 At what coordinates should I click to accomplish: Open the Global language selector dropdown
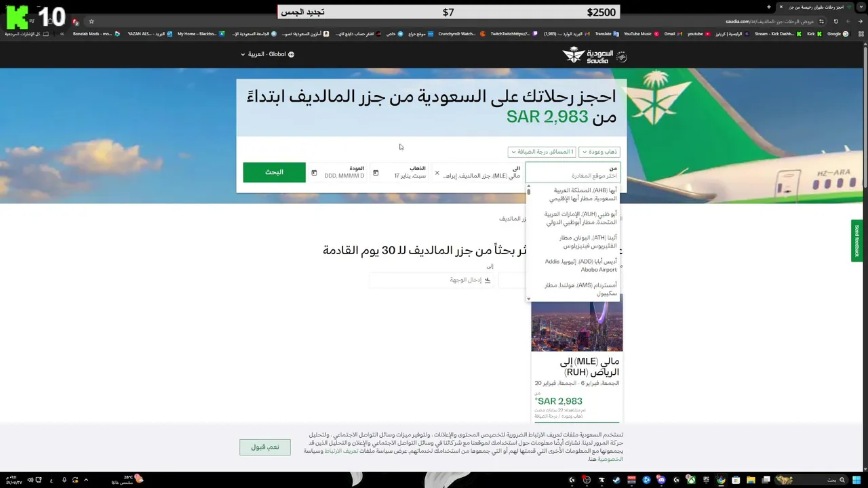point(267,54)
